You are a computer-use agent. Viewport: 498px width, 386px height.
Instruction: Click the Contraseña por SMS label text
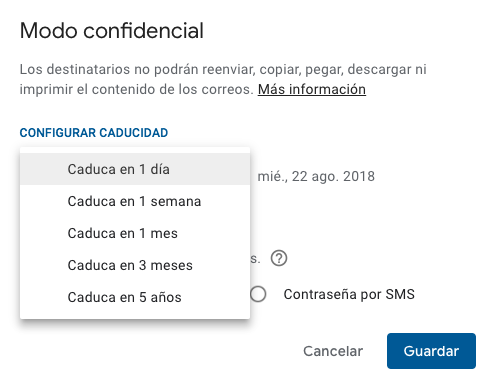pyautogui.click(x=349, y=294)
